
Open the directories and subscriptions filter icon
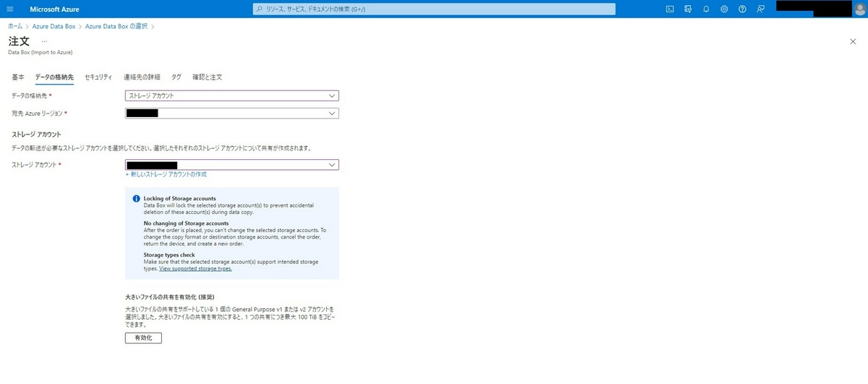click(688, 9)
